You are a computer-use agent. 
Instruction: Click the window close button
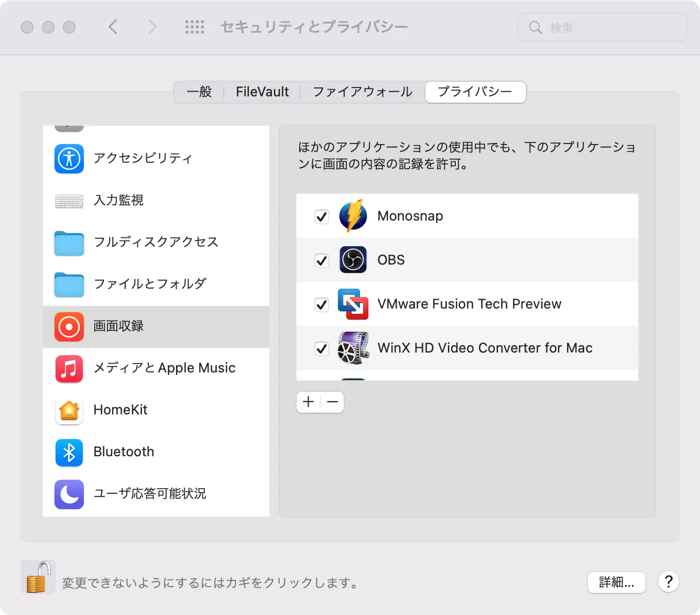click(x=27, y=27)
